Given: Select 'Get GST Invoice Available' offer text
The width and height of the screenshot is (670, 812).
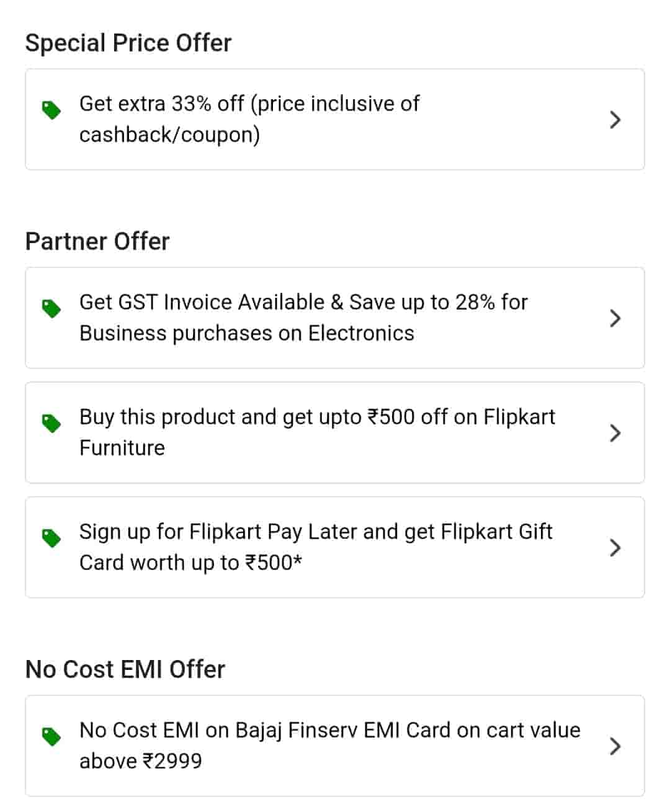Looking at the screenshot, I should point(303,302).
